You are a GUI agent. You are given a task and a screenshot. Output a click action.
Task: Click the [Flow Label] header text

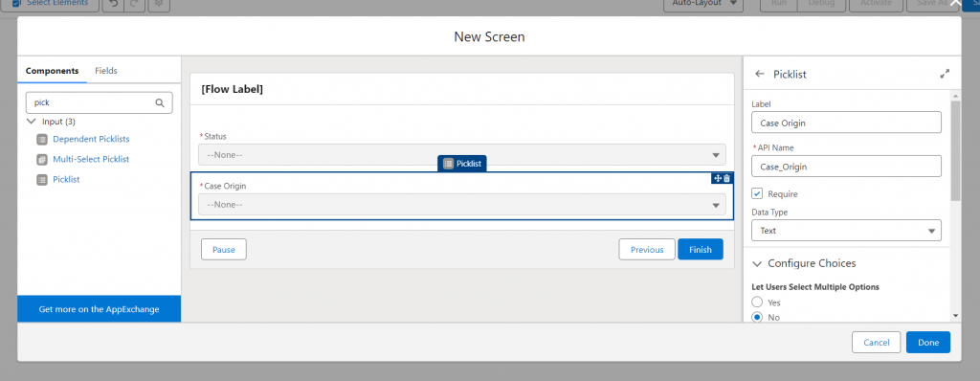(x=232, y=89)
